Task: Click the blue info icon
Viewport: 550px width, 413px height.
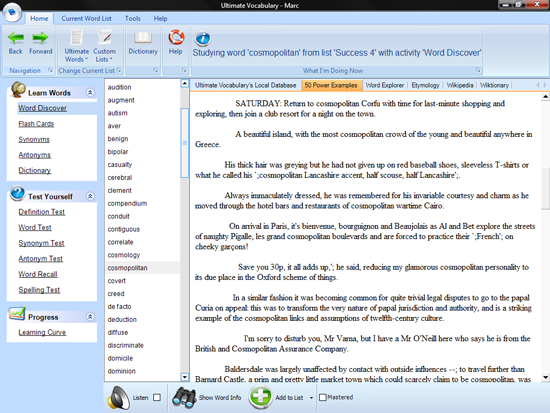Action: coord(203,38)
